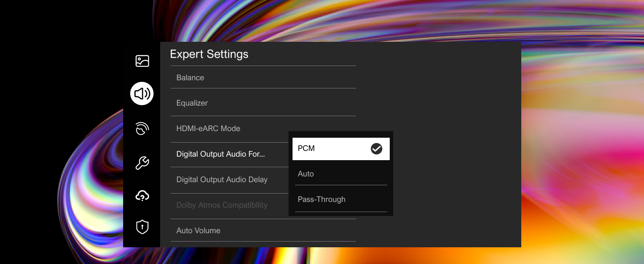
Task: Open the Balance menu item
Action: tap(263, 77)
